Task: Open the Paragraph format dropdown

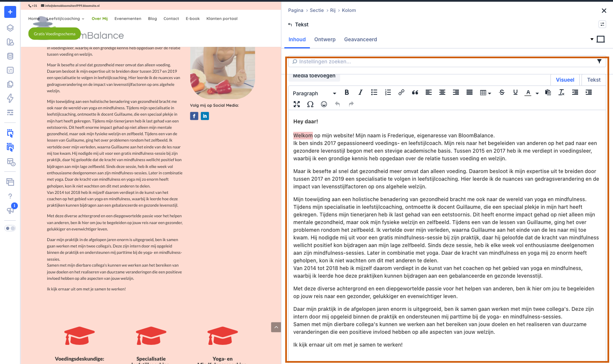Action: point(315,93)
